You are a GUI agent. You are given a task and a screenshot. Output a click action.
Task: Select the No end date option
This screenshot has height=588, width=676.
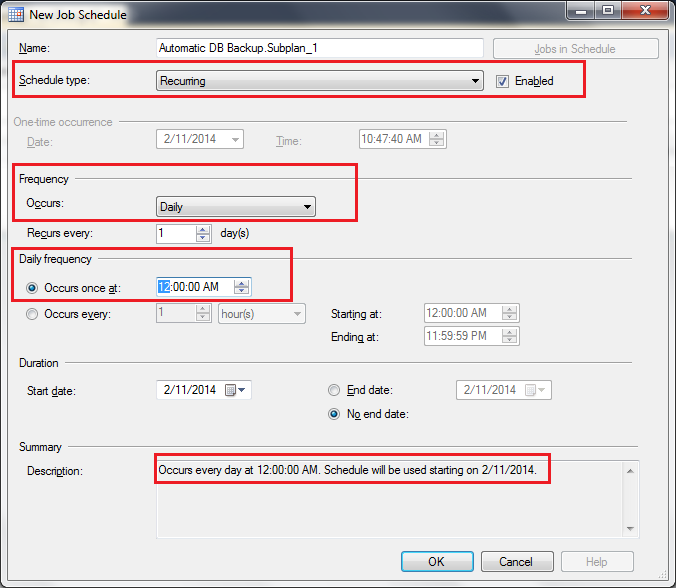coord(334,415)
